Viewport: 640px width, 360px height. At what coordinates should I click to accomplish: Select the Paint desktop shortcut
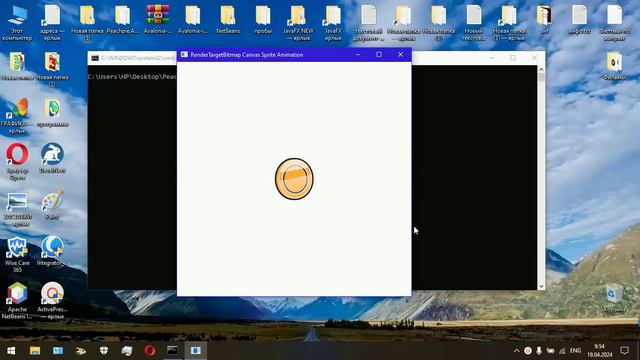[x=52, y=205]
